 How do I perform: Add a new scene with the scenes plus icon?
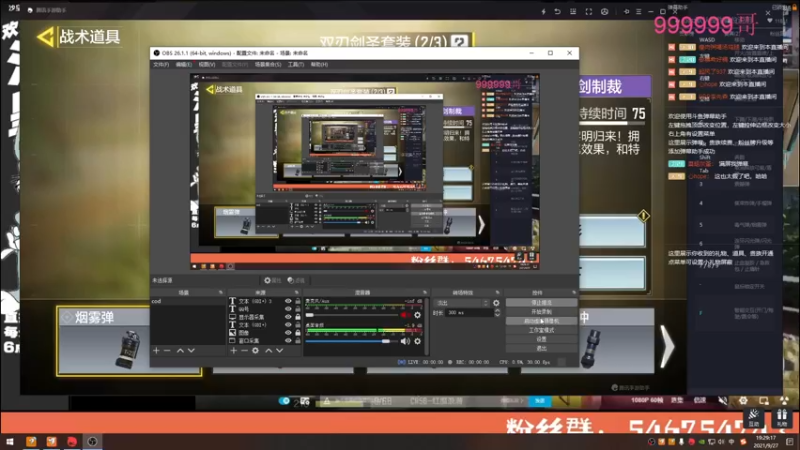coord(156,351)
